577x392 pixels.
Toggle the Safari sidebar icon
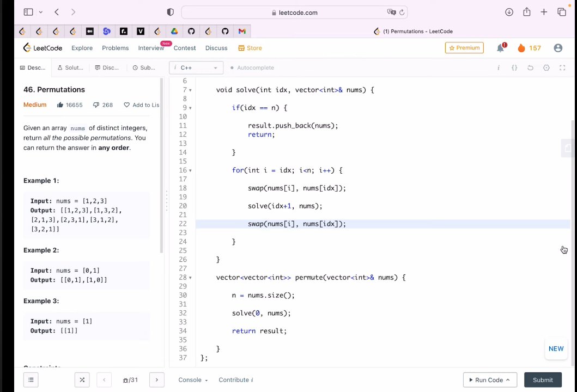(28, 12)
